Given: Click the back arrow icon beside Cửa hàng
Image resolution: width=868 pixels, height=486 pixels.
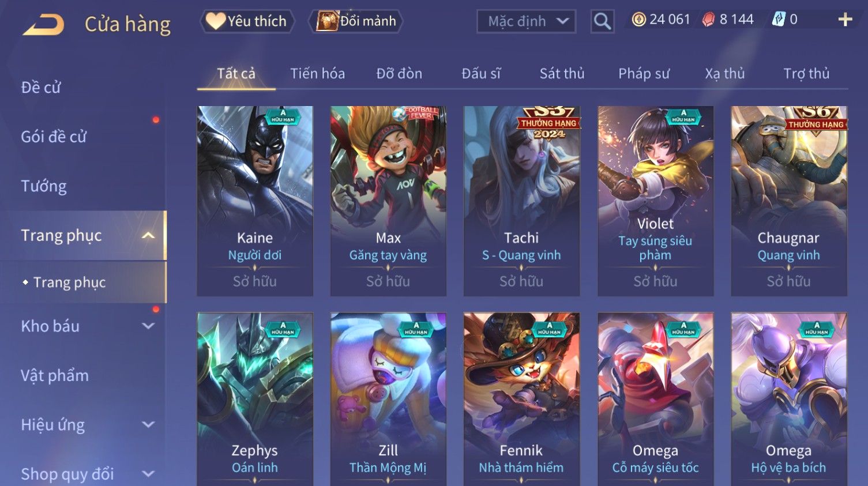Looking at the screenshot, I should click(43, 25).
